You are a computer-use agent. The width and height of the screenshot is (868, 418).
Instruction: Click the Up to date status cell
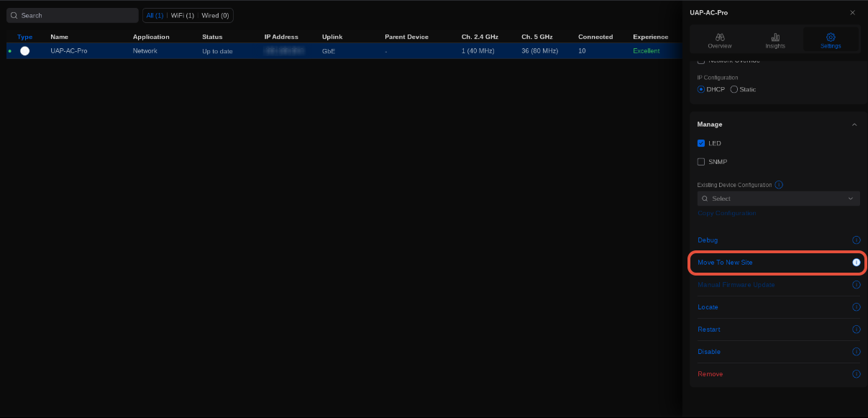tap(217, 51)
